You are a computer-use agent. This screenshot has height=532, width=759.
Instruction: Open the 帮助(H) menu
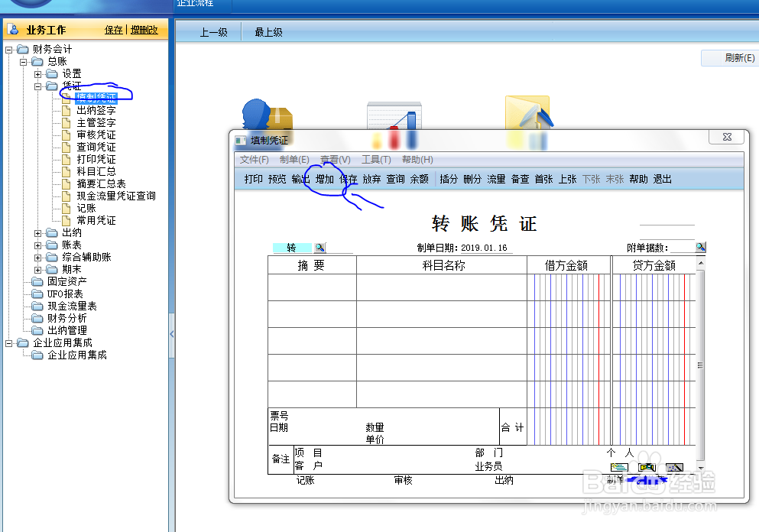click(417, 159)
